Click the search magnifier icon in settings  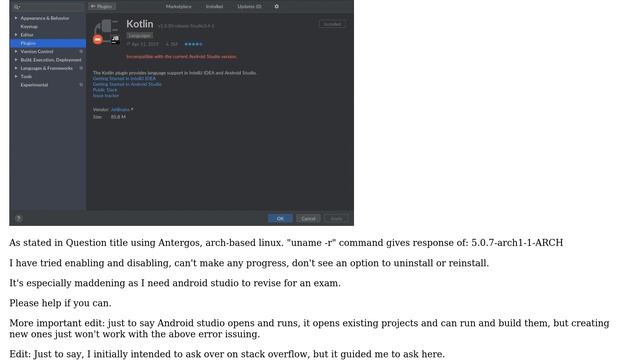[17, 7]
